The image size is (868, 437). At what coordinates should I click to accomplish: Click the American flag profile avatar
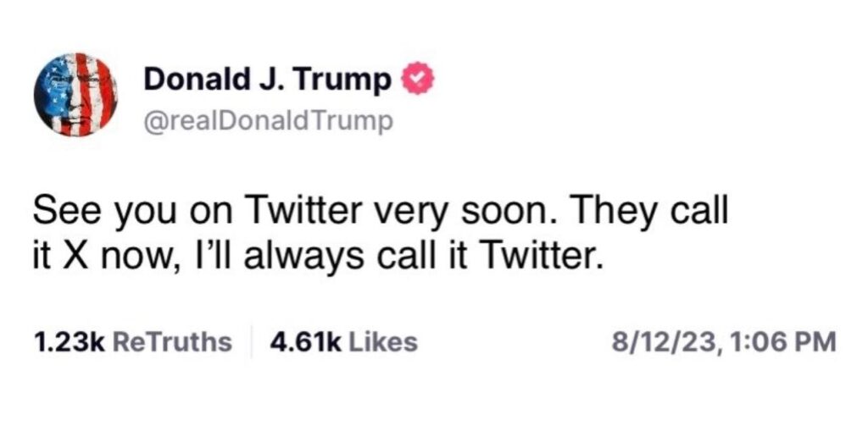click(75, 95)
